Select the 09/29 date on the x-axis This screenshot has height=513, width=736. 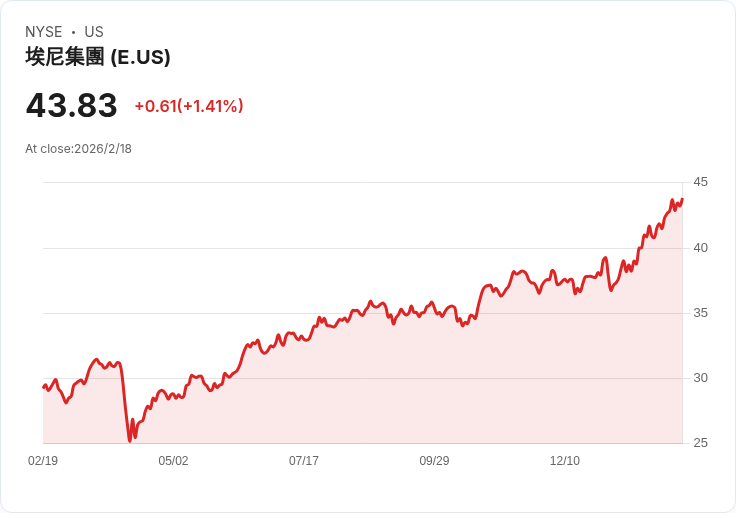(x=434, y=461)
